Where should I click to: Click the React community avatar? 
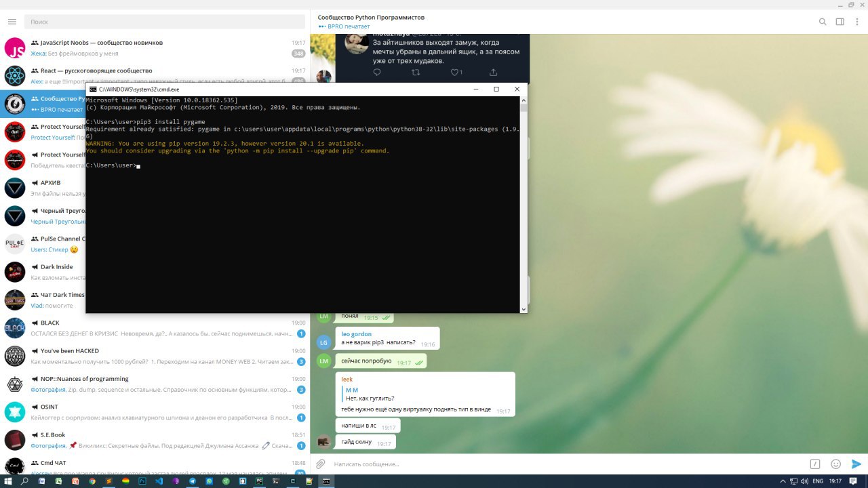[15, 76]
